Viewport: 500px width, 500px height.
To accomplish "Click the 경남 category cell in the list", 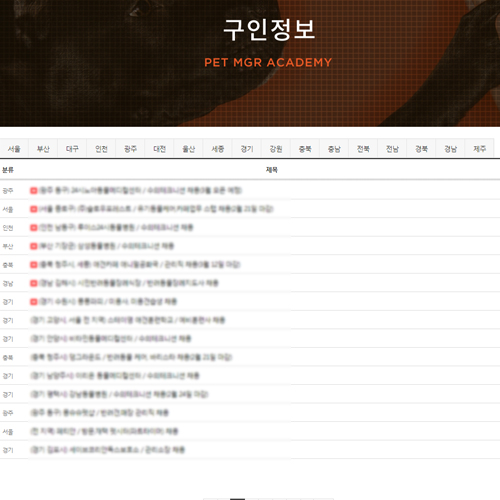I will click(x=8, y=283).
